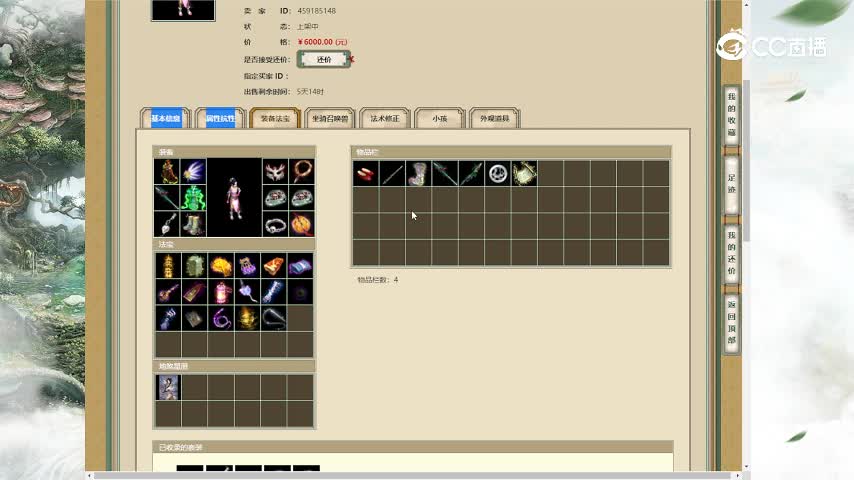Select the silver ring inventory item
This screenshot has width=854, height=480.
[498, 174]
